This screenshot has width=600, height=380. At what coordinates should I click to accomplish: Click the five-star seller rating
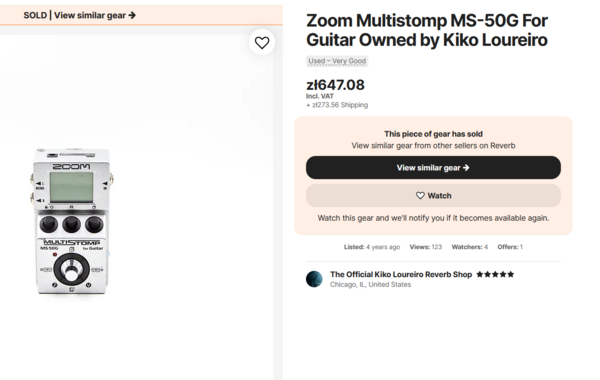coord(495,274)
